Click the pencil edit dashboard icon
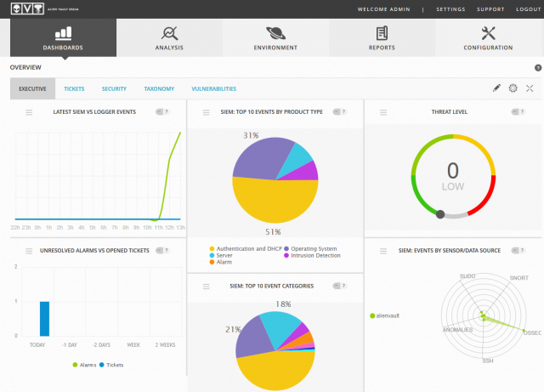This screenshot has width=544, height=392. [497, 88]
